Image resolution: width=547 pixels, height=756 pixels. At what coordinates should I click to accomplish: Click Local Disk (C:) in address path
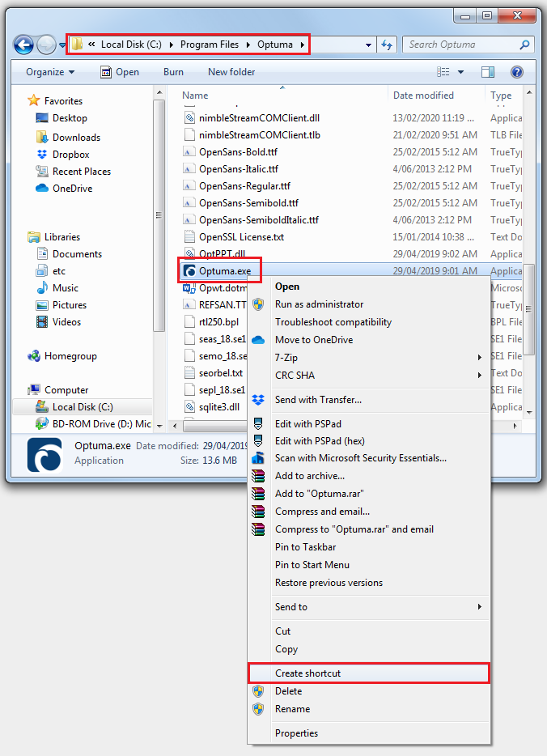[131, 45]
